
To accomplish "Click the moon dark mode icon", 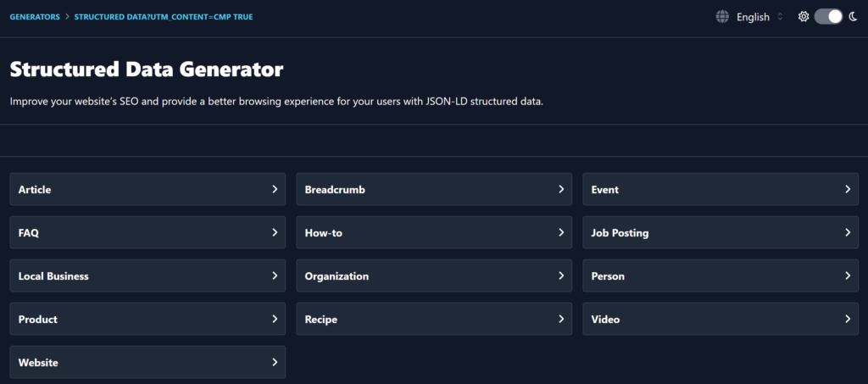I will (x=853, y=17).
